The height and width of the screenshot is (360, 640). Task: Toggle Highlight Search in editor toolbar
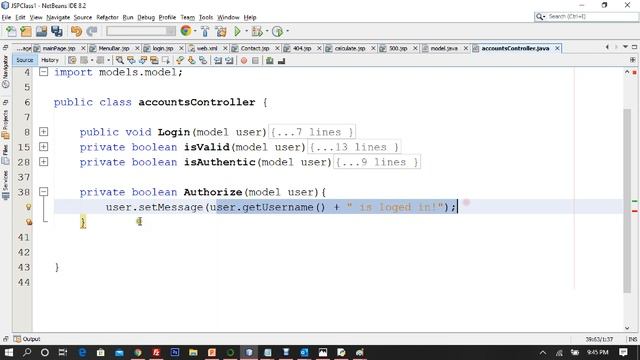pyautogui.click(x=154, y=60)
